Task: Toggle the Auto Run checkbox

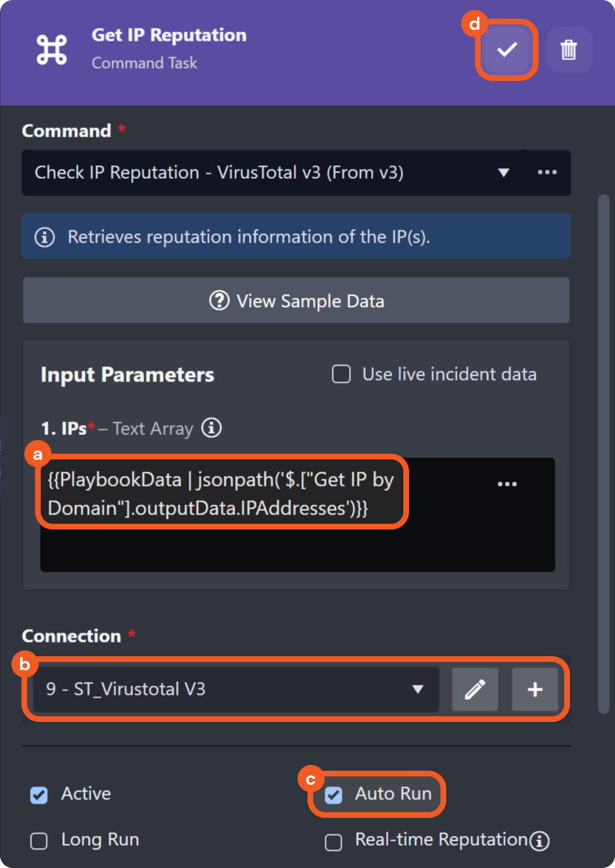Action: 334,795
